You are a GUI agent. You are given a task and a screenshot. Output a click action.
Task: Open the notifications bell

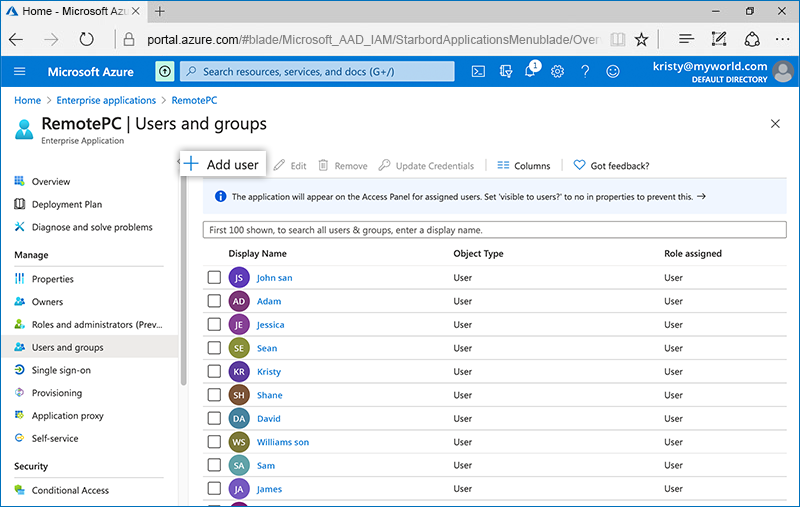click(531, 70)
